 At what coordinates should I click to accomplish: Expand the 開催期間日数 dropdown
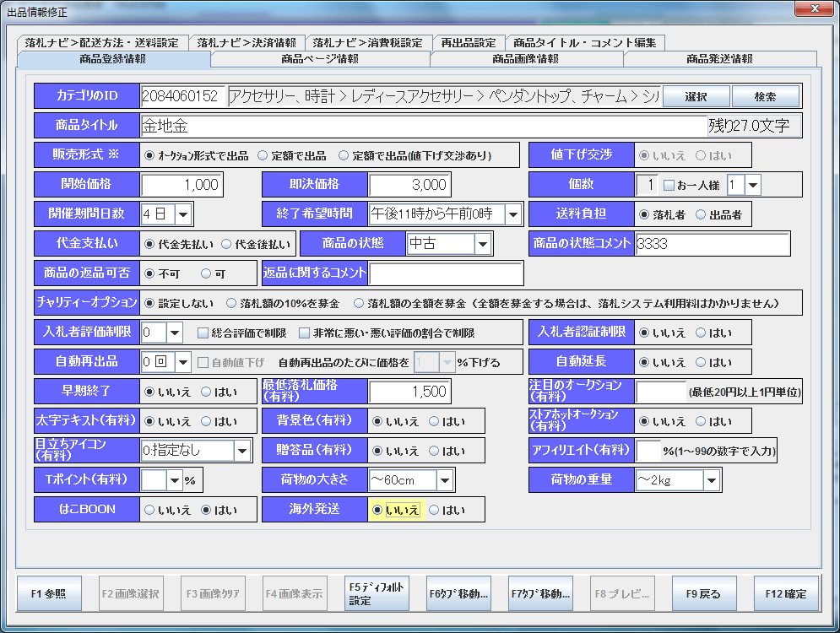pyautogui.click(x=184, y=214)
